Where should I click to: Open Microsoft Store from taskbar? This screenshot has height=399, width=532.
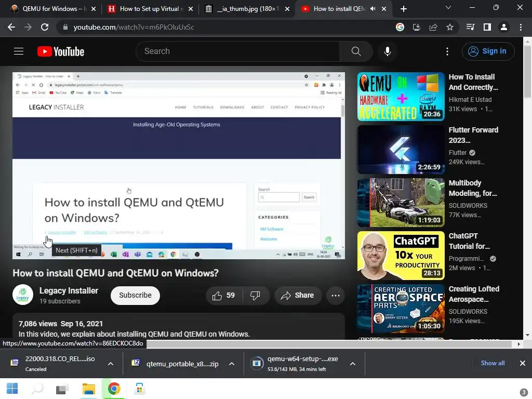point(139,389)
